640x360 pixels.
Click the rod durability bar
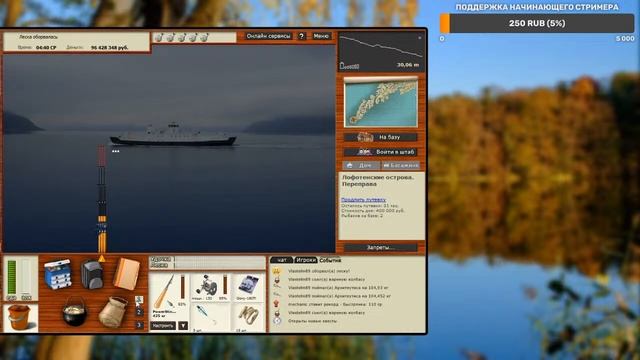(x=182, y=287)
